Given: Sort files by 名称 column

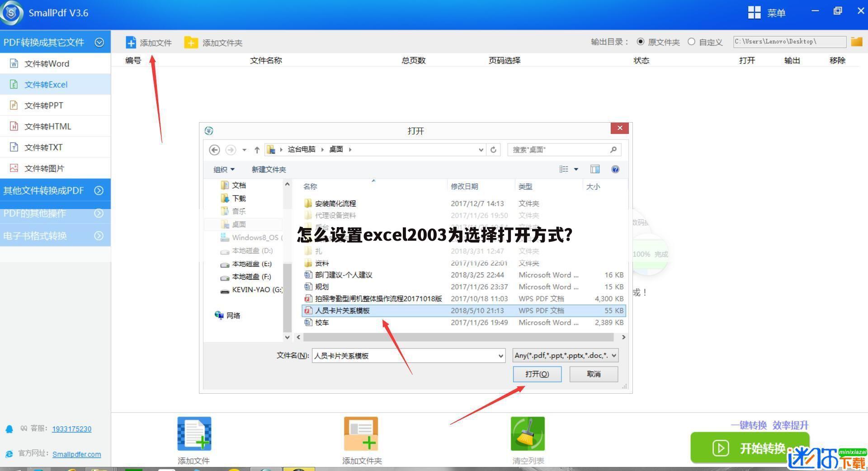Looking at the screenshot, I should [310, 186].
